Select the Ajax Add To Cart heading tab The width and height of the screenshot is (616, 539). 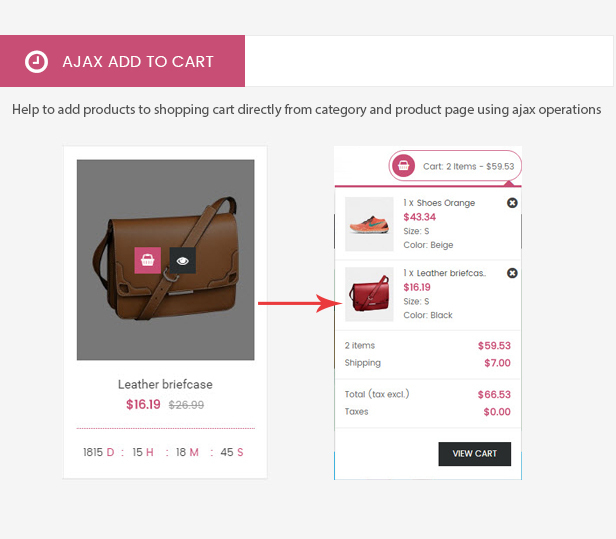click(122, 61)
